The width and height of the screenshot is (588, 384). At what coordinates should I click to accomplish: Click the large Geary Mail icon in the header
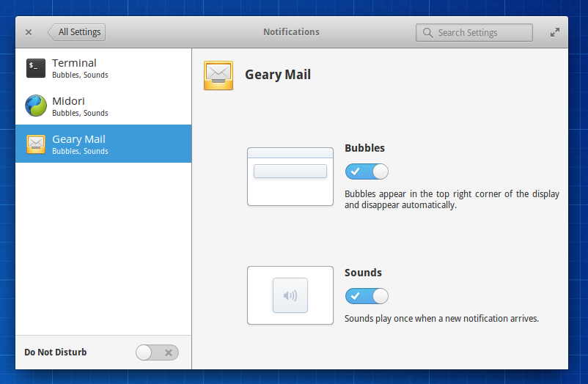pyautogui.click(x=218, y=75)
